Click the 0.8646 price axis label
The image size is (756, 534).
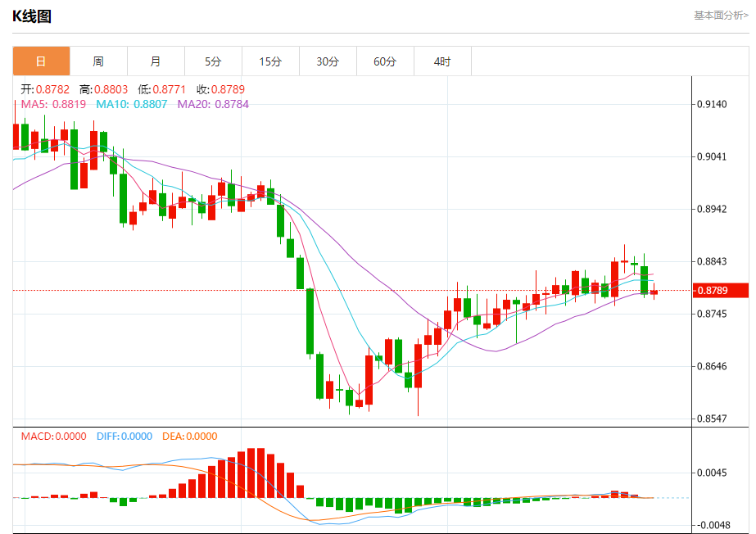coord(712,366)
